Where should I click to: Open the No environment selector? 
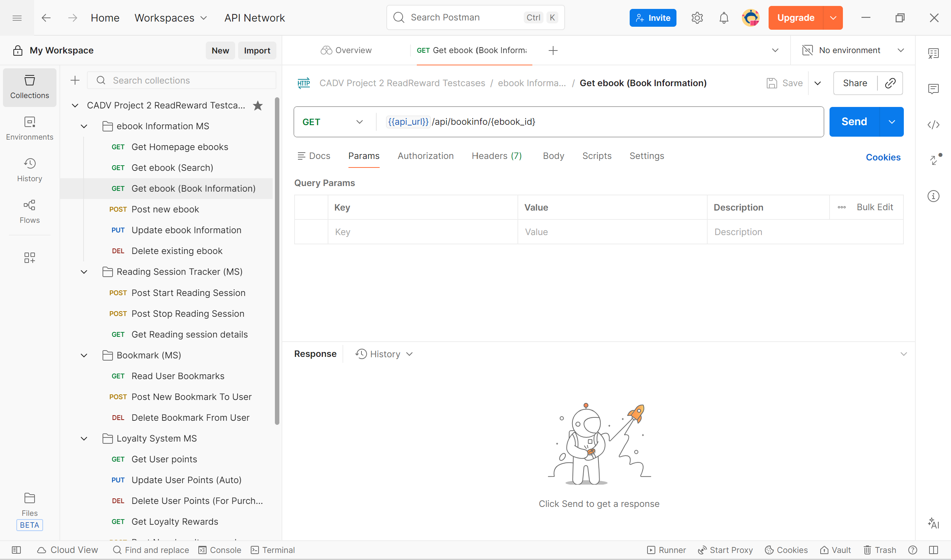[853, 51]
